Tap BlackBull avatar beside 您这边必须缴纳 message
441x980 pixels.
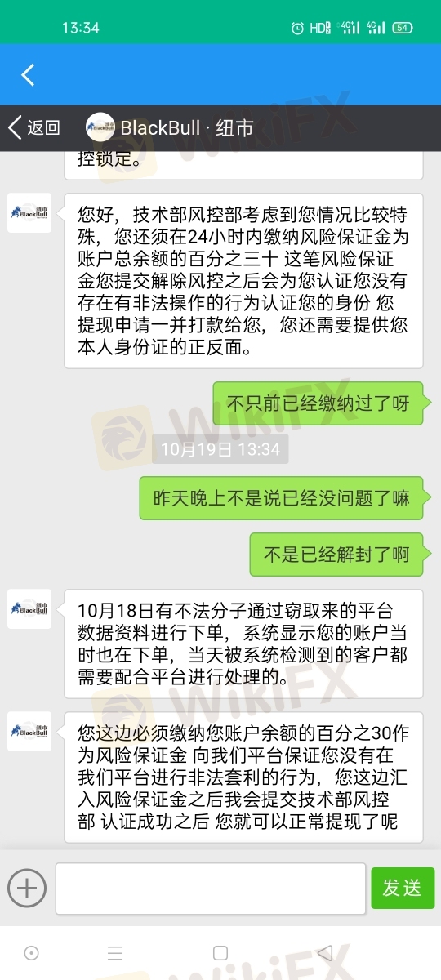pyautogui.click(x=29, y=731)
